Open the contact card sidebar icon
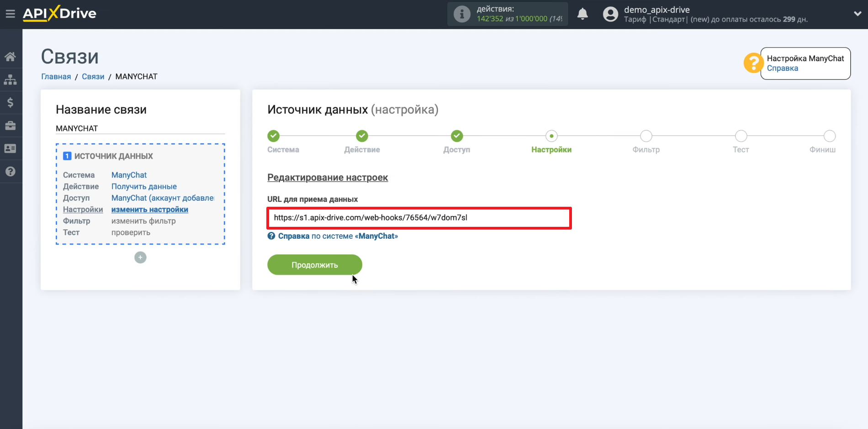This screenshot has height=429, width=868. [x=10, y=148]
